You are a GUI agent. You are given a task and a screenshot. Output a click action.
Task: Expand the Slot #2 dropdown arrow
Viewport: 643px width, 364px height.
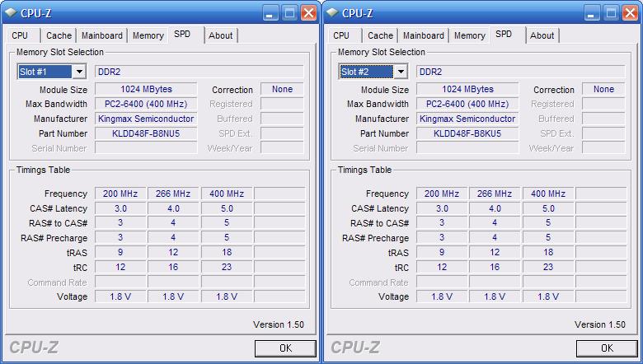coord(401,72)
